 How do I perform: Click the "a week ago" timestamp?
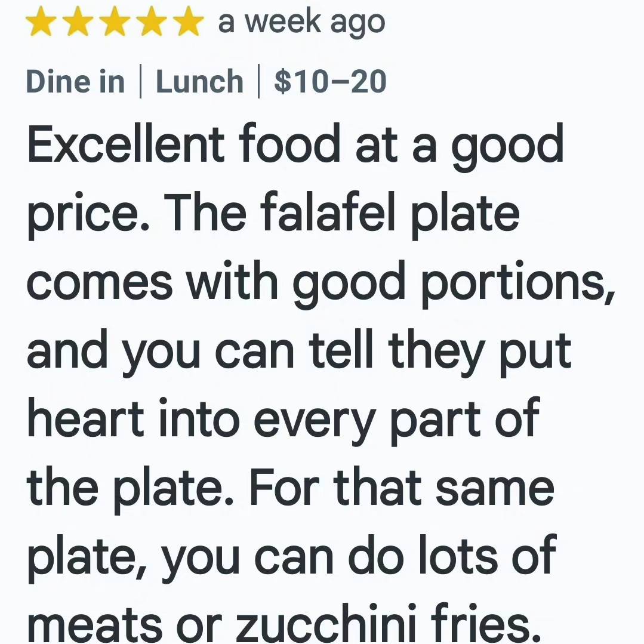point(301,23)
